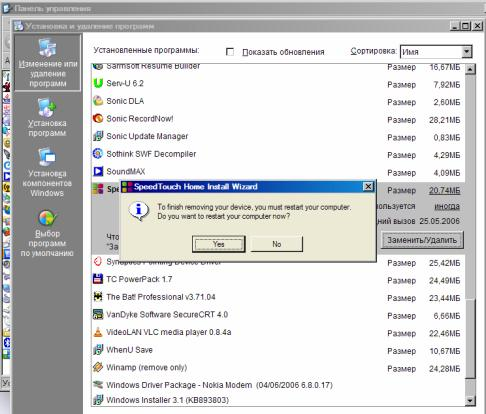486x414 pixels.
Task: Click the Панель управления window title icon
Action: coord(7,8)
